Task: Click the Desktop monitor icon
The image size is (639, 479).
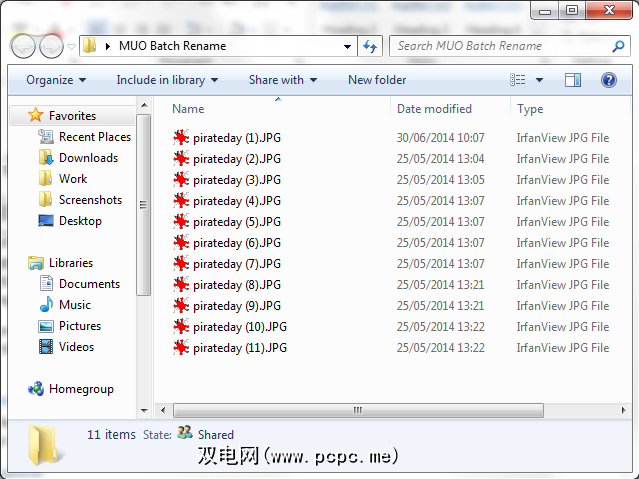Action: 46,221
